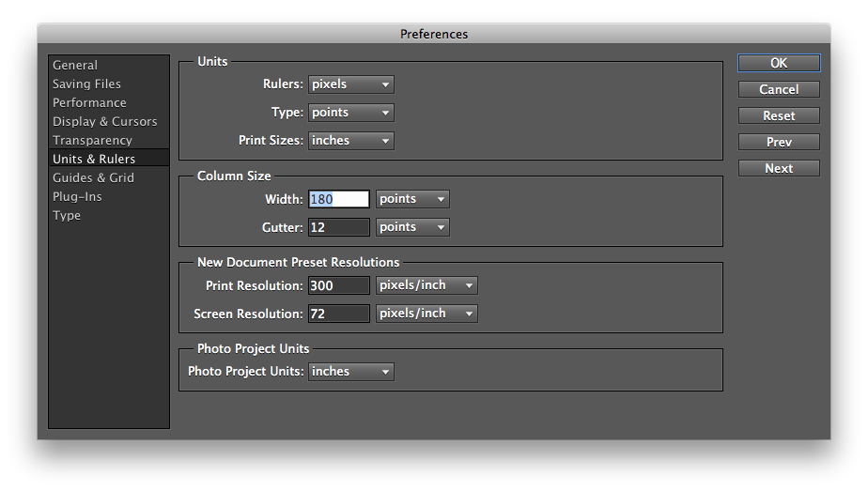Screen dimensions: 868x491
Task: Click the Column Width input field
Action: click(339, 199)
